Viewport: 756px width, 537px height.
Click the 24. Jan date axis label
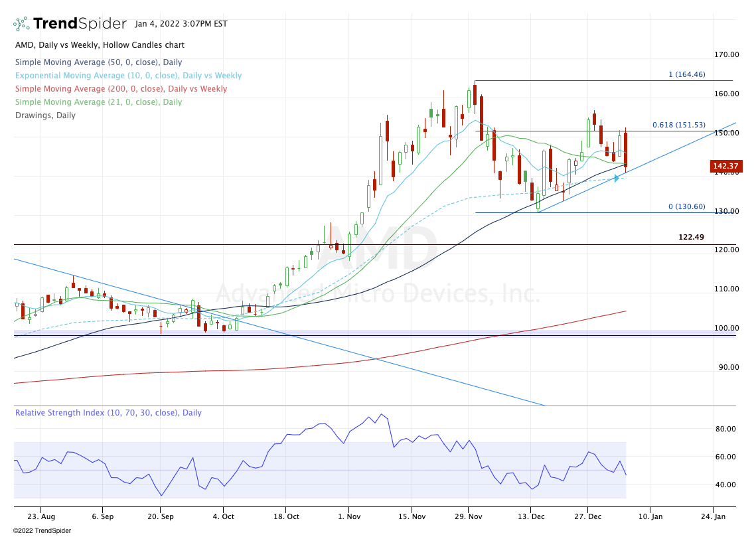pos(713,516)
